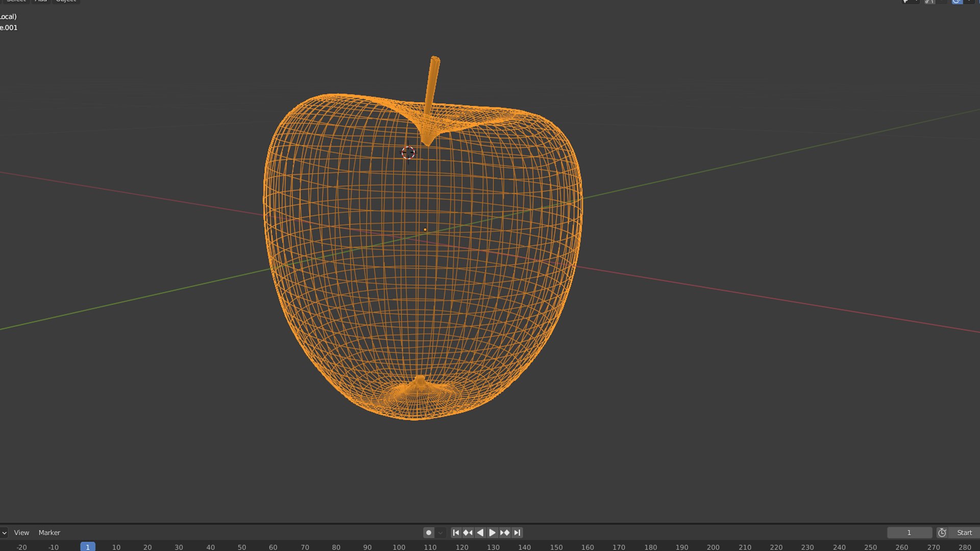The height and width of the screenshot is (551, 980).
Task: Click the Jump to First Frame icon
Action: [x=456, y=532]
